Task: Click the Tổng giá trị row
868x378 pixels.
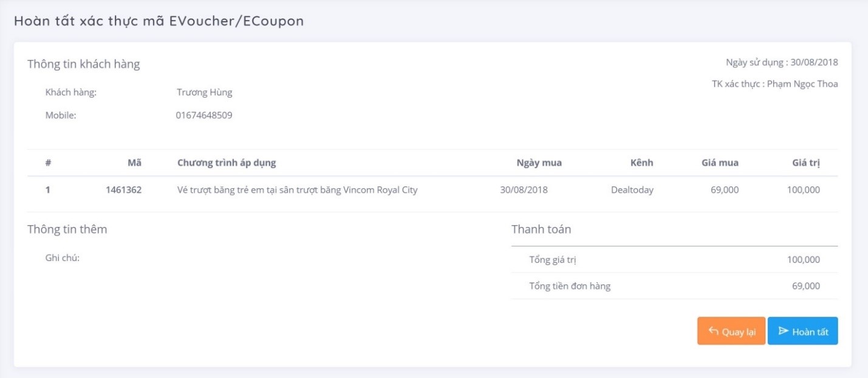Action: pyautogui.click(x=675, y=260)
